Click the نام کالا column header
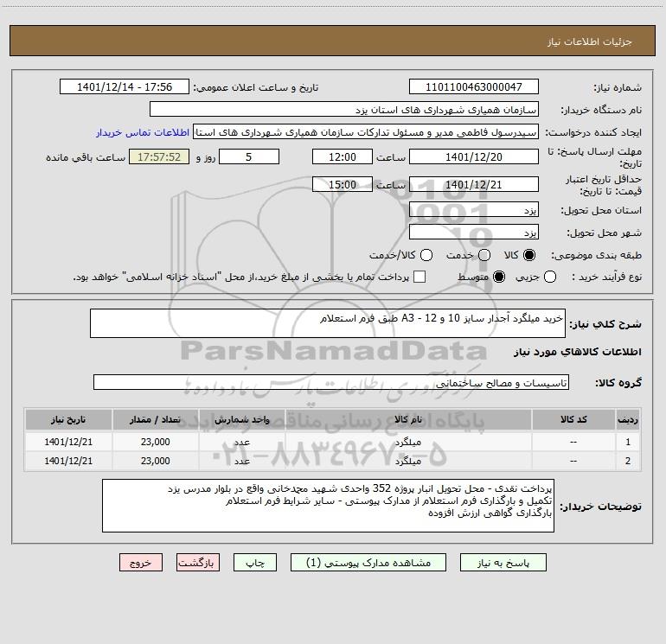The height and width of the screenshot is (644, 666). point(408,420)
